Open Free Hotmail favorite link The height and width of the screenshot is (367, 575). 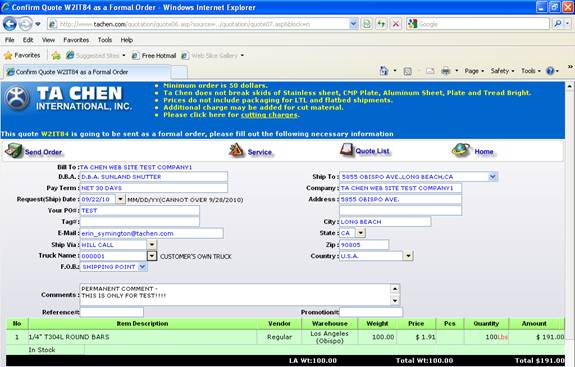154,55
